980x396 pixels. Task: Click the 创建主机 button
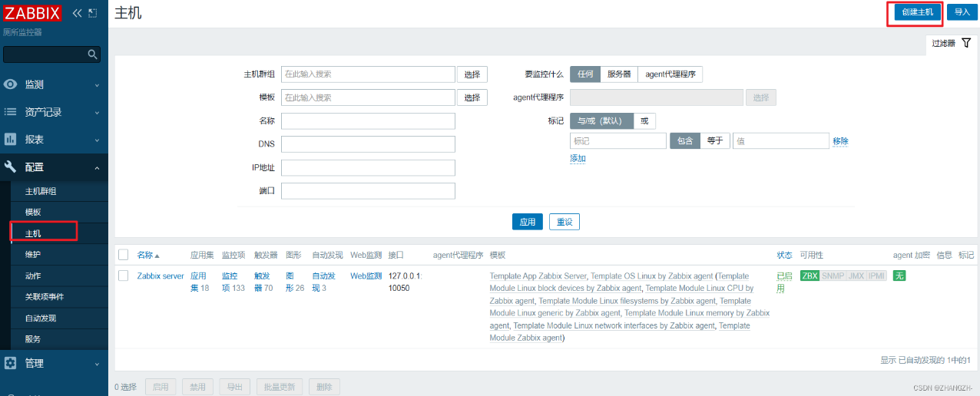(918, 12)
